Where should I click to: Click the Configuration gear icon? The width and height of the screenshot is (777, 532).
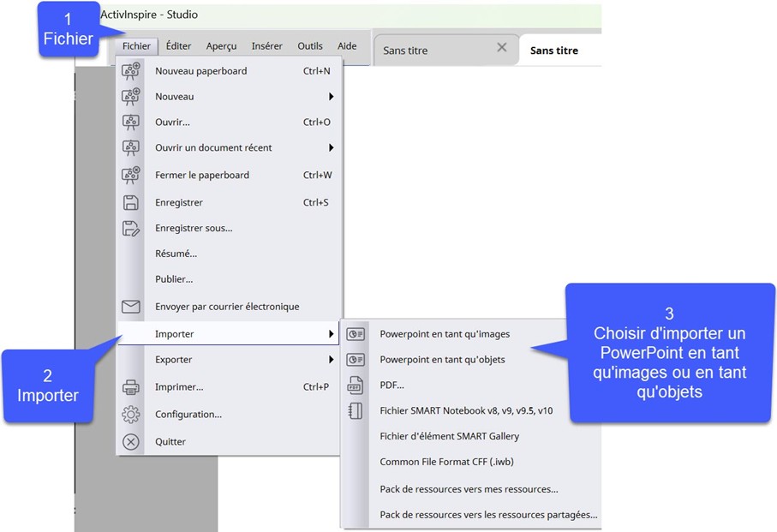[131, 414]
